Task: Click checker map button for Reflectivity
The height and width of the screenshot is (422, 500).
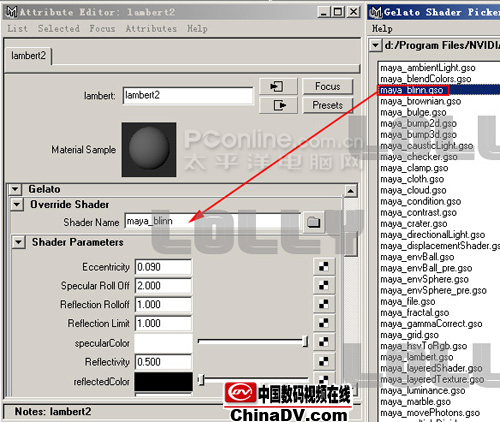Action: 323,361
